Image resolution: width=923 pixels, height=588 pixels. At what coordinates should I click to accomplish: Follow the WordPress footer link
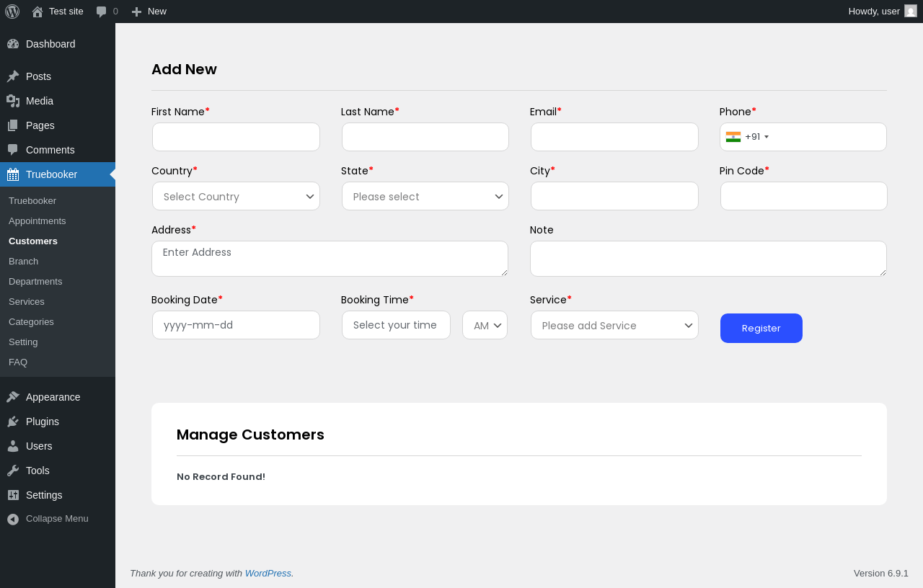point(268,573)
